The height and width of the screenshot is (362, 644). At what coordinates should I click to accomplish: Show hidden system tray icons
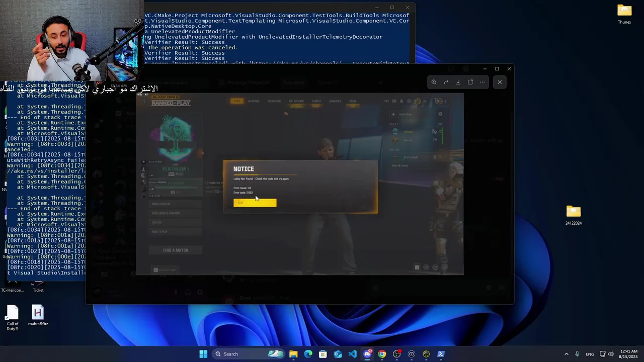coord(566,354)
